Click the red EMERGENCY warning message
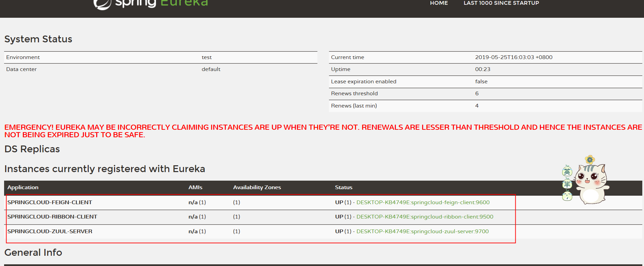 point(323,131)
